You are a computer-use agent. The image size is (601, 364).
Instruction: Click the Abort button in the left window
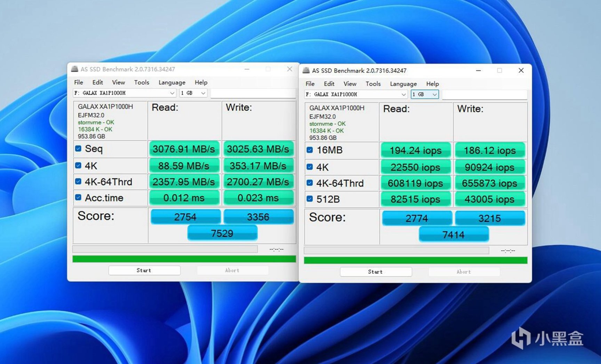click(232, 270)
